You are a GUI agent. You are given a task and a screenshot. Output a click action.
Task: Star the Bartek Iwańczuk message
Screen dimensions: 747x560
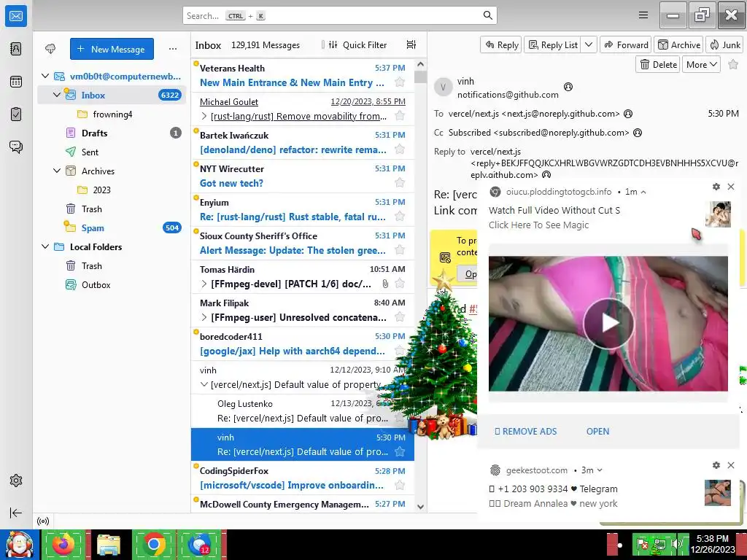[x=400, y=149]
